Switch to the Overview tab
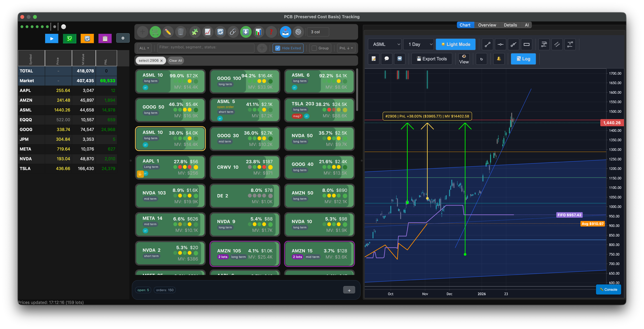The height and width of the screenshot is (329, 644). [x=487, y=25]
